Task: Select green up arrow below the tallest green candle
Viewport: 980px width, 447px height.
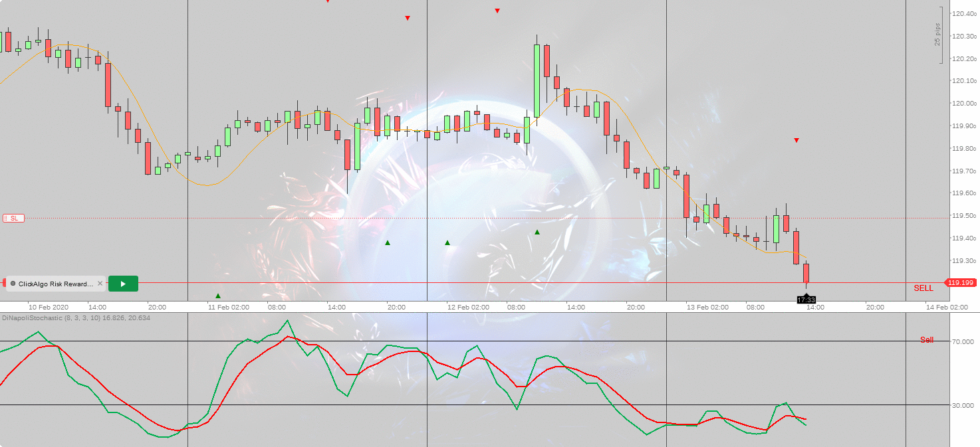Action: coord(537,232)
